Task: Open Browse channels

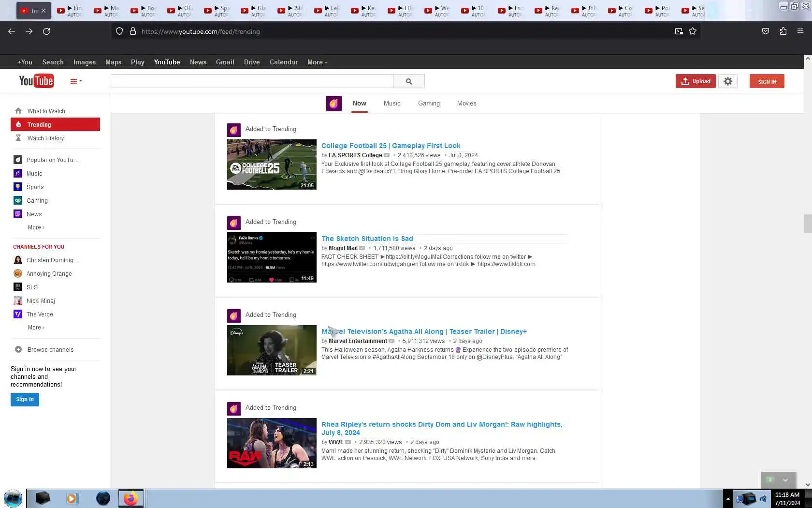Action: (50, 349)
